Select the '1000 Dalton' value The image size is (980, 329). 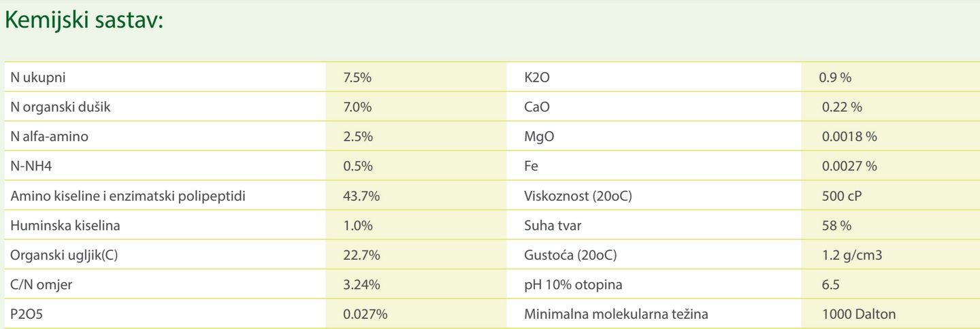point(859,314)
